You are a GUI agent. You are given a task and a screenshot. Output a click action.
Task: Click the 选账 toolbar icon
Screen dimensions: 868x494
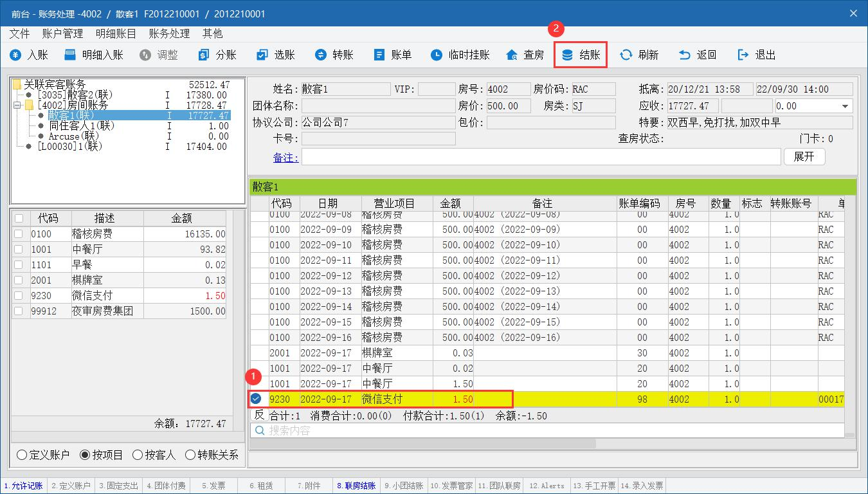coord(262,55)
